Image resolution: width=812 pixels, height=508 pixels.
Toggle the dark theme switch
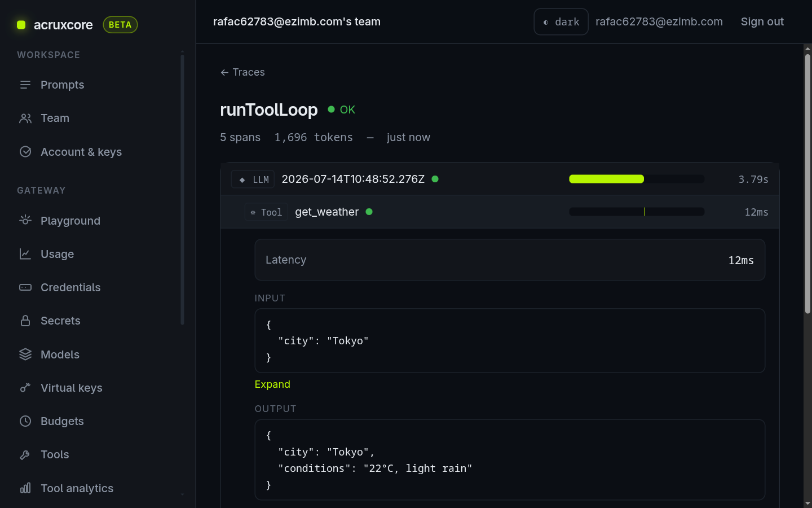point(561,21)
